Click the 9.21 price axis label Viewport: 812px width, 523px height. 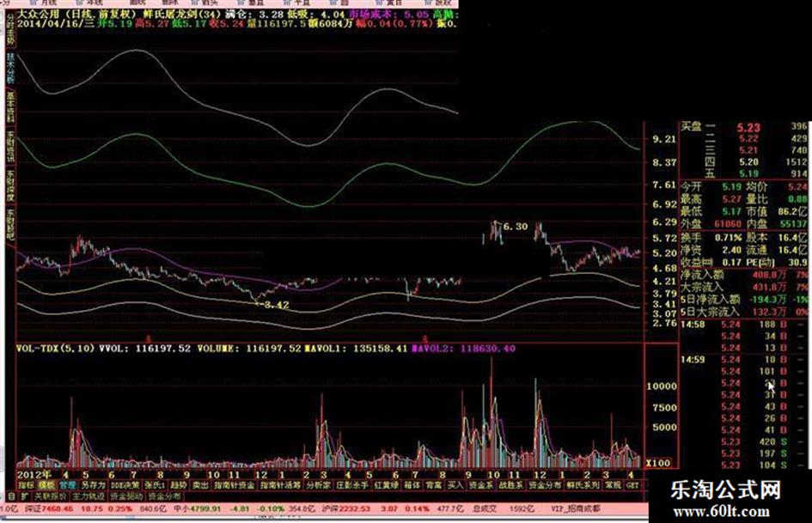click(664, 139)
